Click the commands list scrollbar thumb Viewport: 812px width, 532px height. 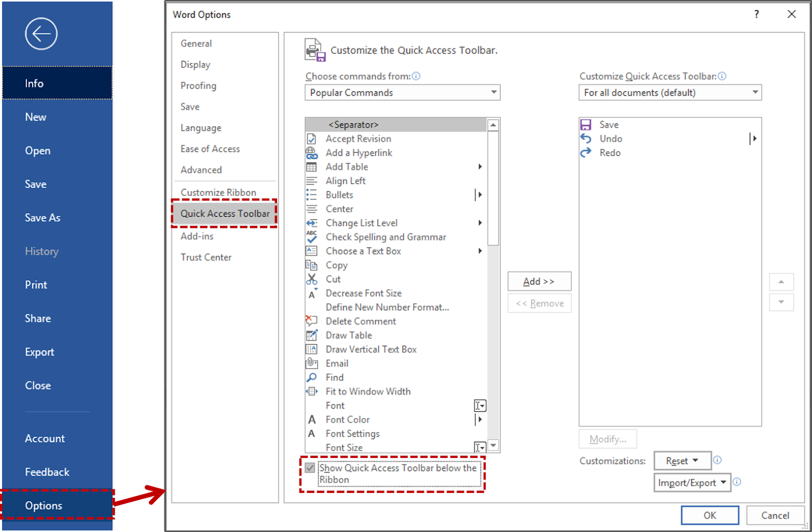[x=493, y=188]
